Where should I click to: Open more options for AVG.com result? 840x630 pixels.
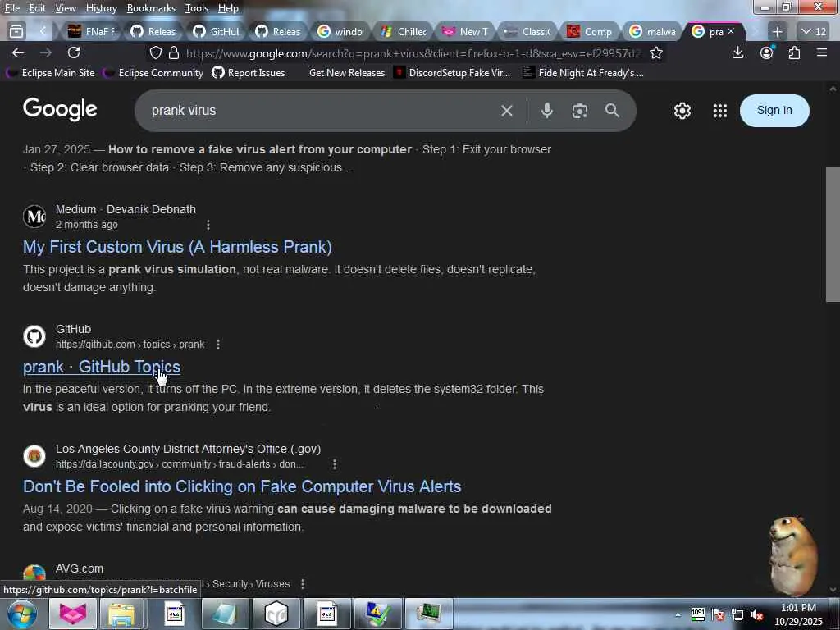[303, 584]
